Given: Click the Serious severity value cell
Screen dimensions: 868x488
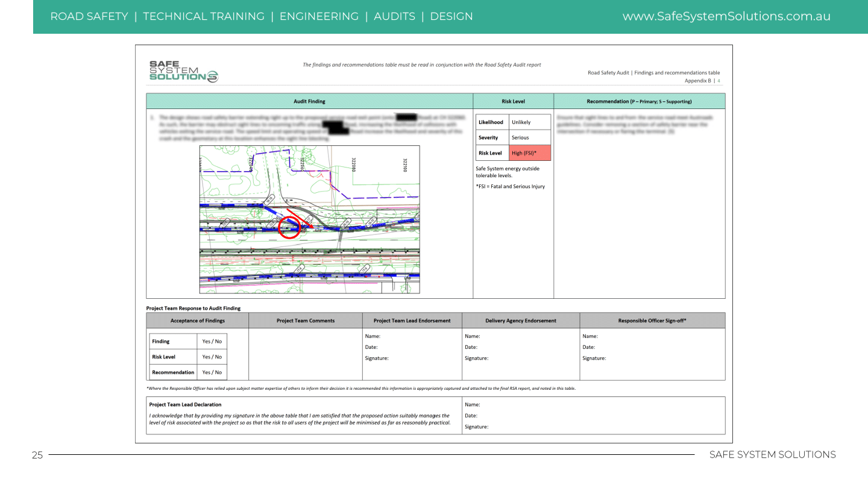Looking at the screenshot, I should (x=530, y=138).
